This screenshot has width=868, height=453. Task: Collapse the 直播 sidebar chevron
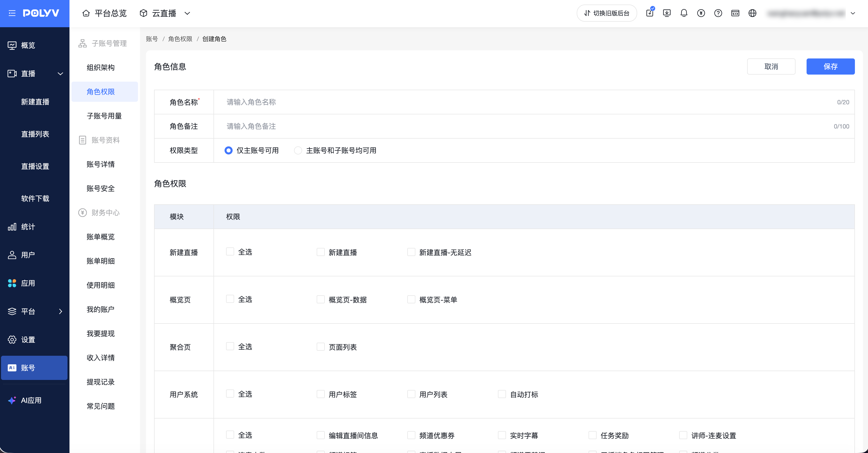[61, 74]
